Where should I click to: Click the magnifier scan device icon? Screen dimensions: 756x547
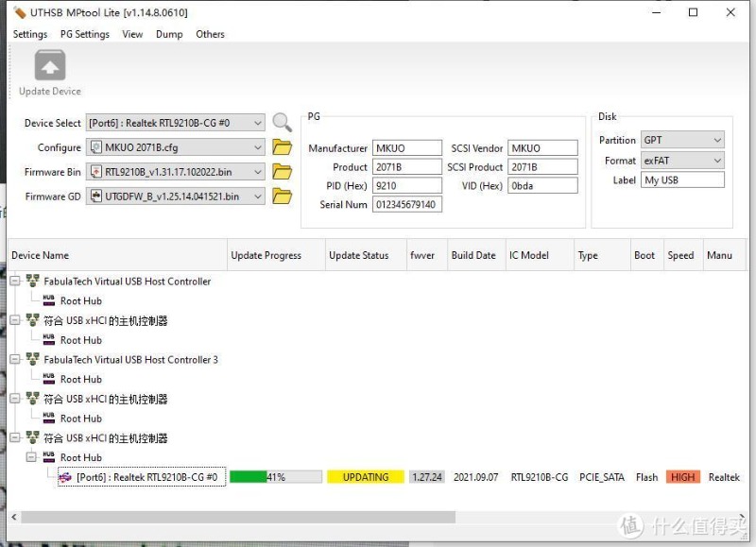coord(282,123)
